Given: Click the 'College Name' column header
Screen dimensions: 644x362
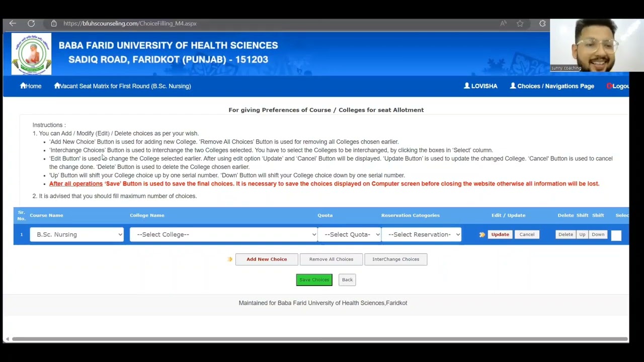Looking at the screenshot, I should [147, 215].
